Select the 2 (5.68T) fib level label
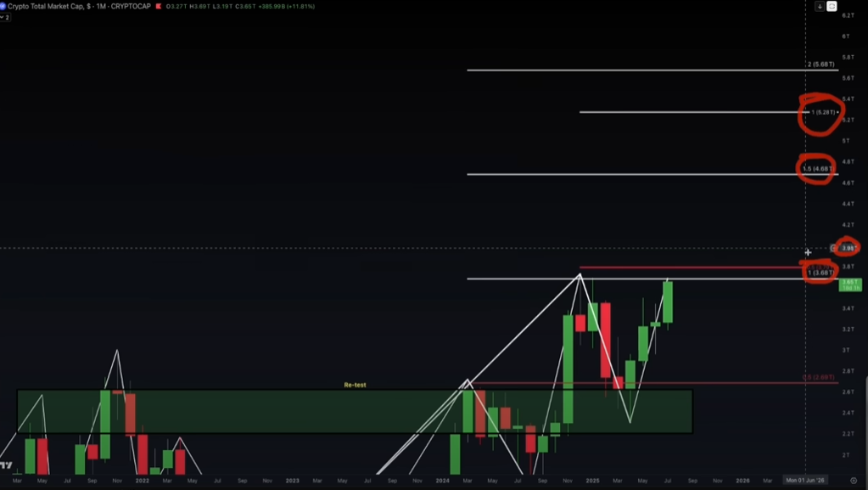The image size is (868, 490). point(821,65)
